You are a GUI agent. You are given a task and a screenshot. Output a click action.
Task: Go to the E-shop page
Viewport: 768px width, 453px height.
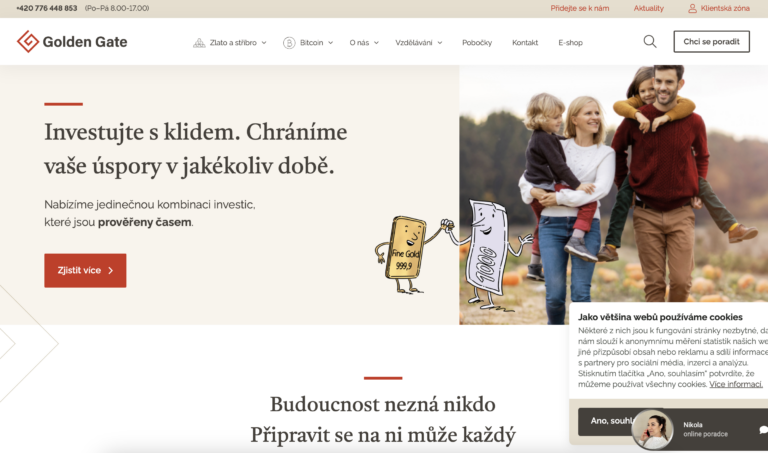[570, 43]
